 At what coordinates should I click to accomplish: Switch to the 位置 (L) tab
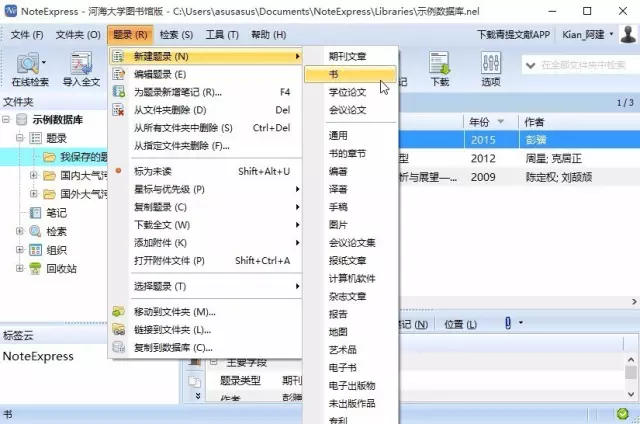pyautogui.click(x=460, y=324)
